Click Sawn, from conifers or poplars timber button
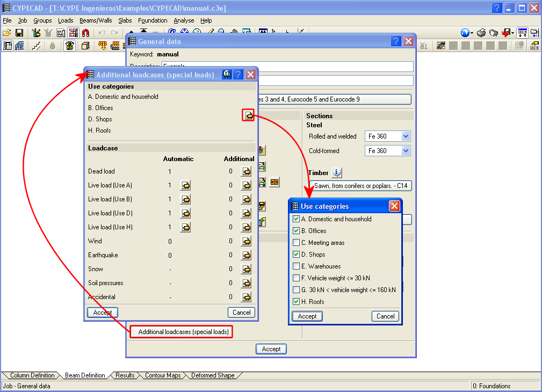 pyautogui.click(x=360, y=186)
